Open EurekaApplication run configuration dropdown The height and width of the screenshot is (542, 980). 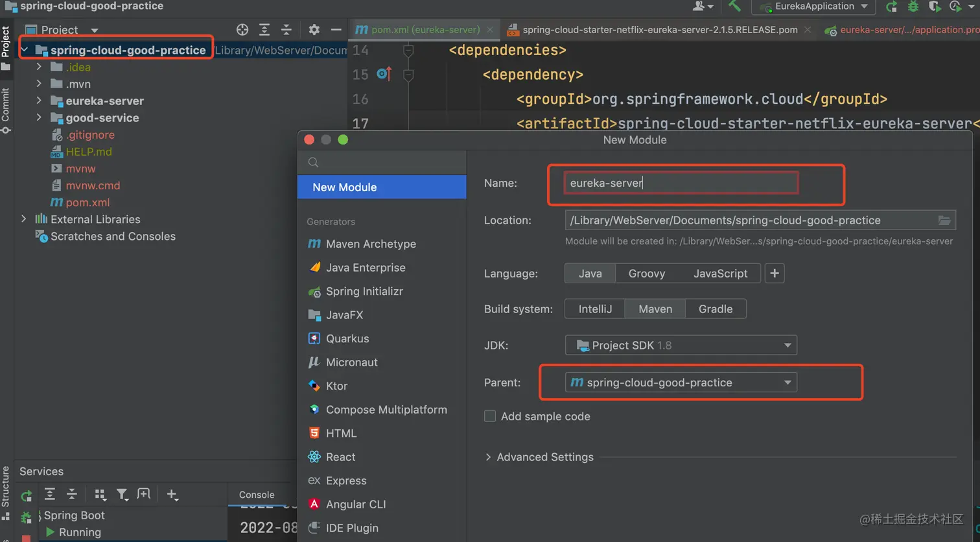pos(813,6)
